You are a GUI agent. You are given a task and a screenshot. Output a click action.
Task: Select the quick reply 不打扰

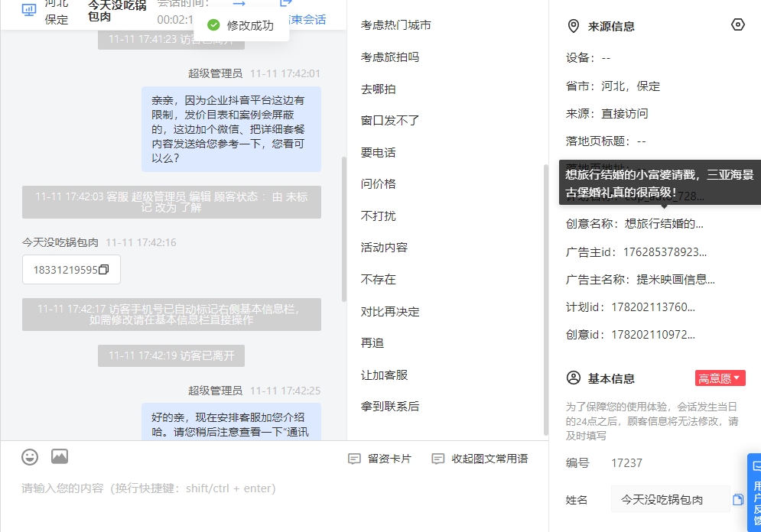point(378,216)
